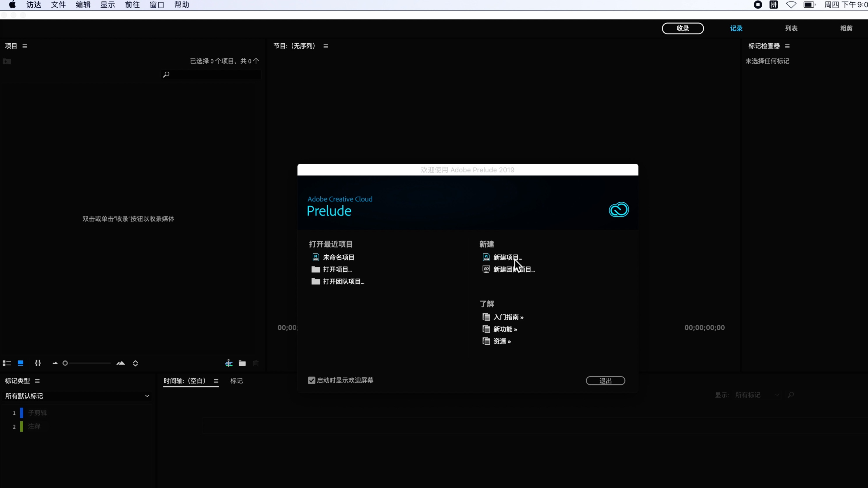Open the 窗口 menu
868x488 pixels.
[157, 5]
